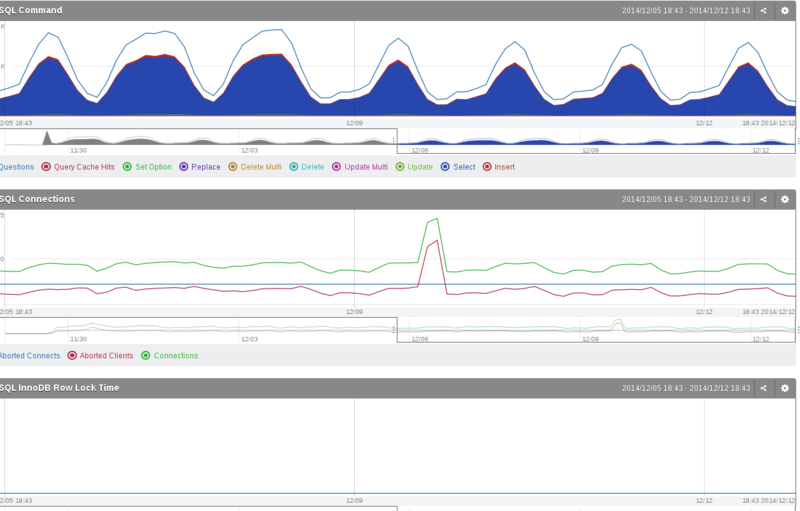This screenshot has height=511, width=800.
Task: Toggle Aborted Clients series
Action: (x=100, y=355)
